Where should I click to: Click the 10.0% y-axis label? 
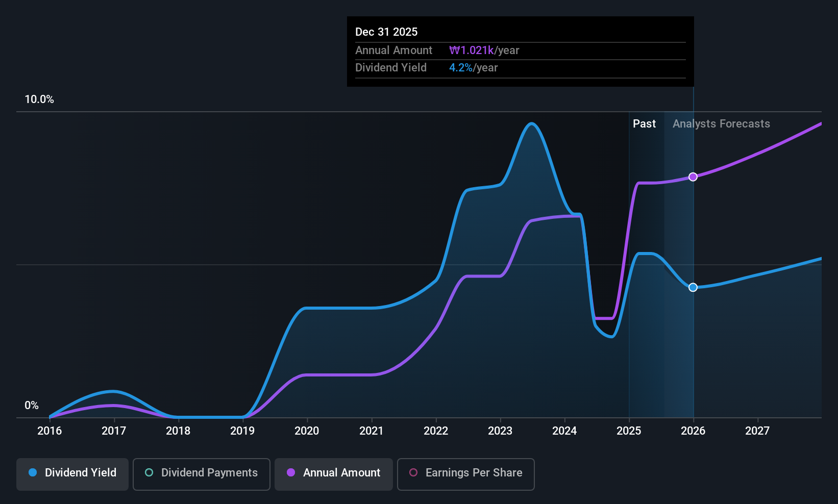coord(39,99)
